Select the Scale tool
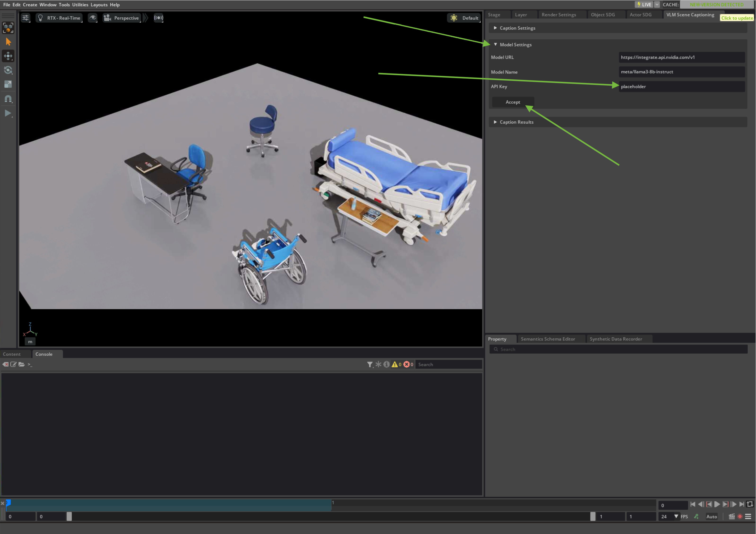Viewport: 756px width, 534px height. 8,84
